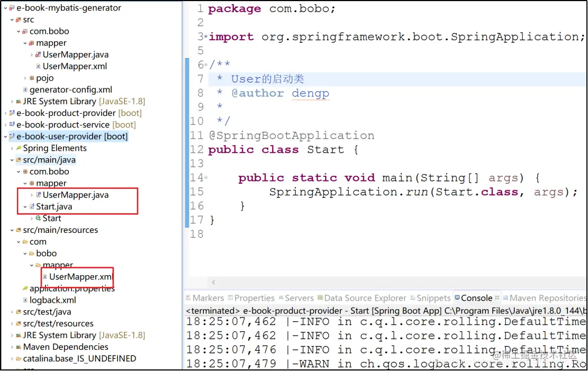Click the generator-config.xml file icon
The width and height of the screenshot is (588, 371).
(25, 89)
